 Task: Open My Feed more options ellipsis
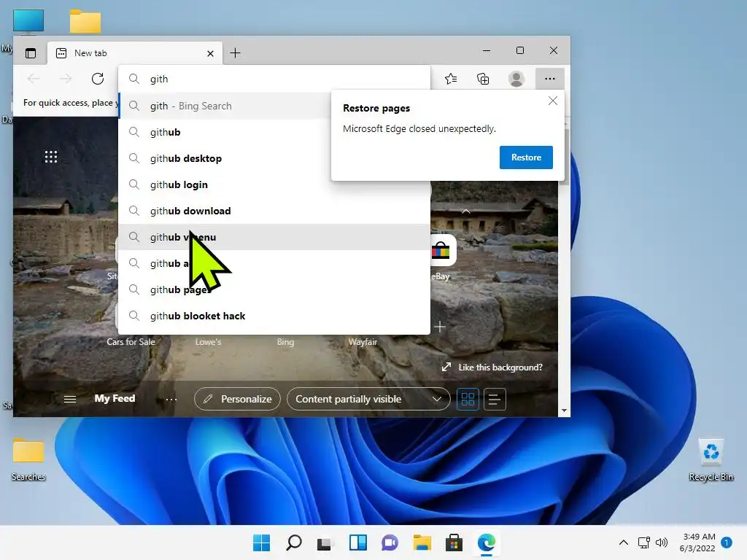tap(171, 399)
